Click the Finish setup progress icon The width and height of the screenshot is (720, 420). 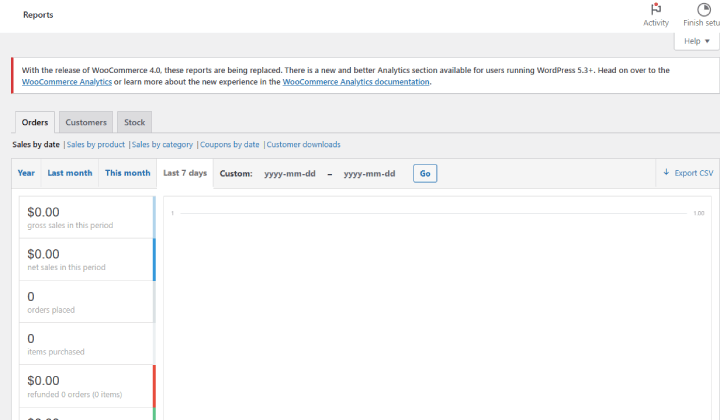coord(703,9)
